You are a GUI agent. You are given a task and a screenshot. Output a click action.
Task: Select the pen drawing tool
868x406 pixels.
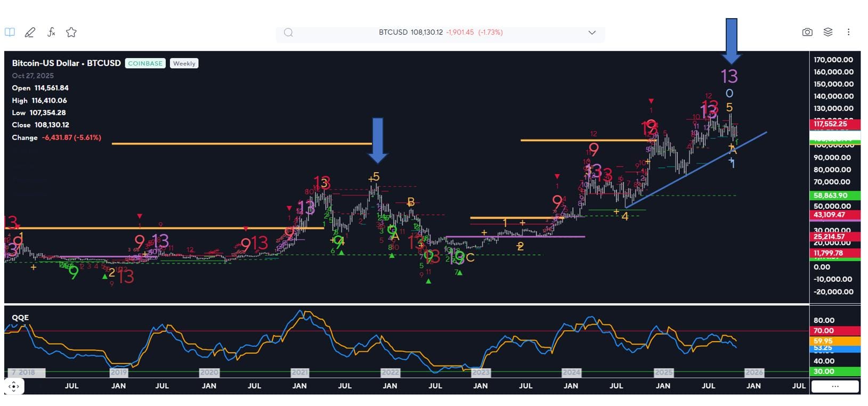tap(30, 33)
